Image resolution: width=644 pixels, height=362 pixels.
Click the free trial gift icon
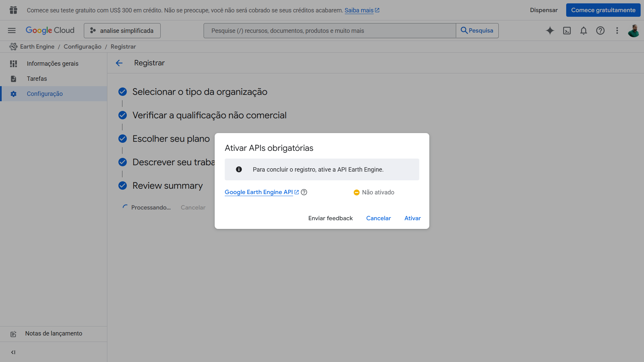coord(13,10)
